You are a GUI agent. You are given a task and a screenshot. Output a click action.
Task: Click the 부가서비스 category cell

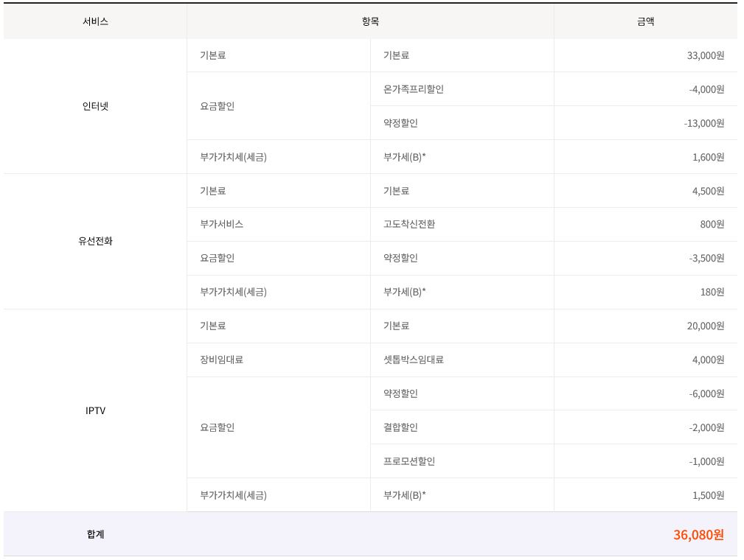click(221, 224)
